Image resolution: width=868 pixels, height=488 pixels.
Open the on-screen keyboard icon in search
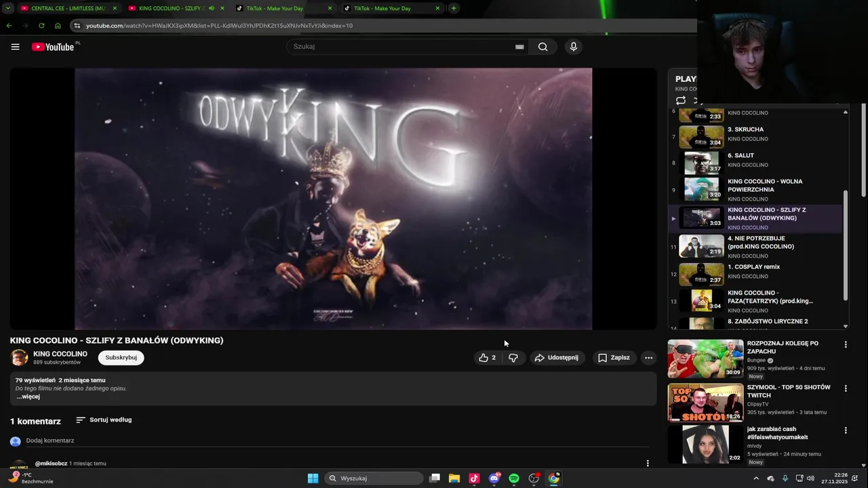pyautogui.click(x=519, y=47)
